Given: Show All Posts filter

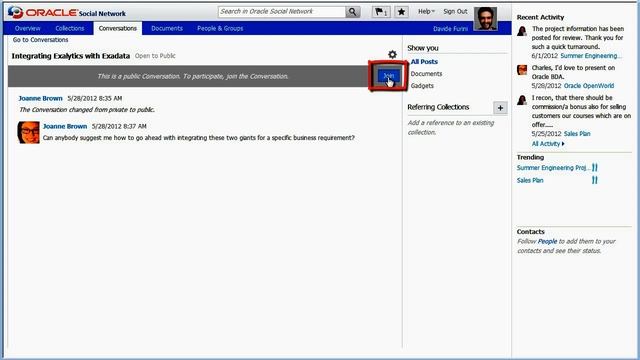Looking at the screenshot, I should [424, 62].
